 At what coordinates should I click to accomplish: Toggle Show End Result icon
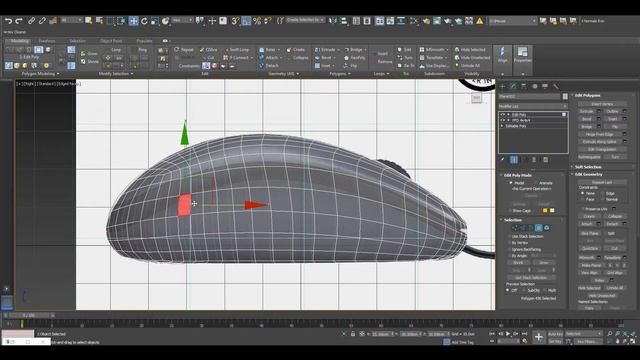point(514,160)
